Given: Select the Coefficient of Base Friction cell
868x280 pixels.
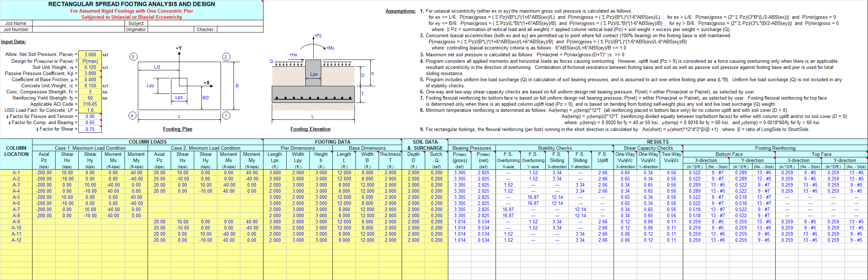Looking at the screenshot, I should tap(90, 79).
